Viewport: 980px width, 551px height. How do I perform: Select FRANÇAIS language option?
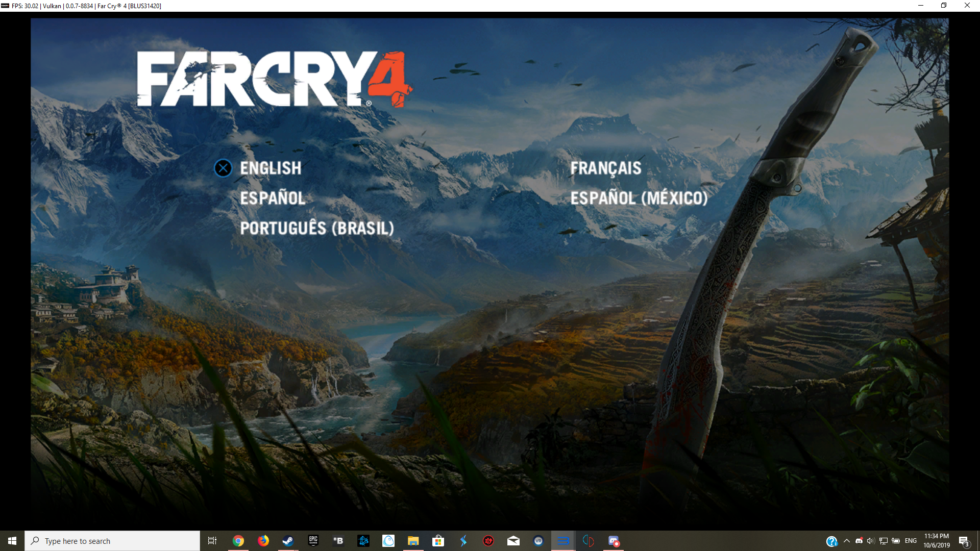point(606,168)
